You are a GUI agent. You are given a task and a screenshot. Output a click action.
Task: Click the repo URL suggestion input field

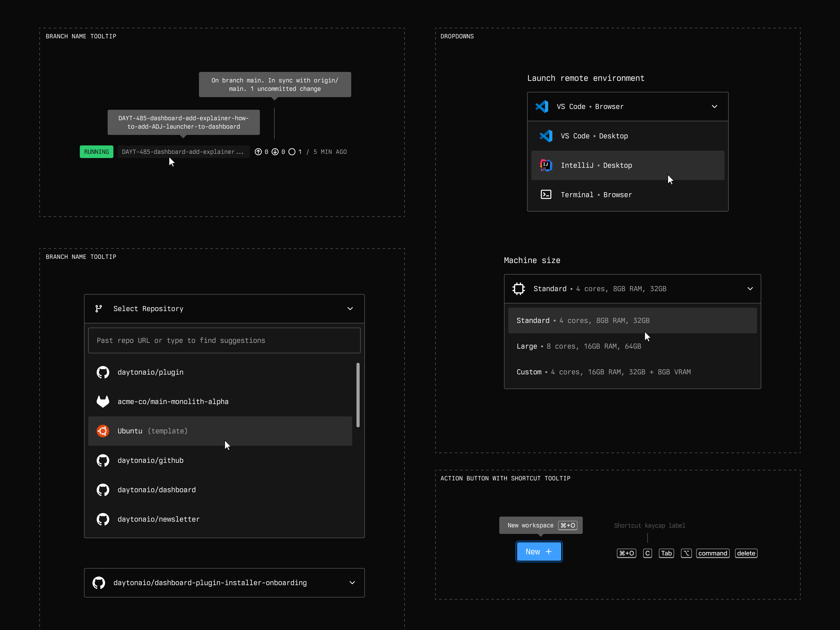tap(224, 340)
